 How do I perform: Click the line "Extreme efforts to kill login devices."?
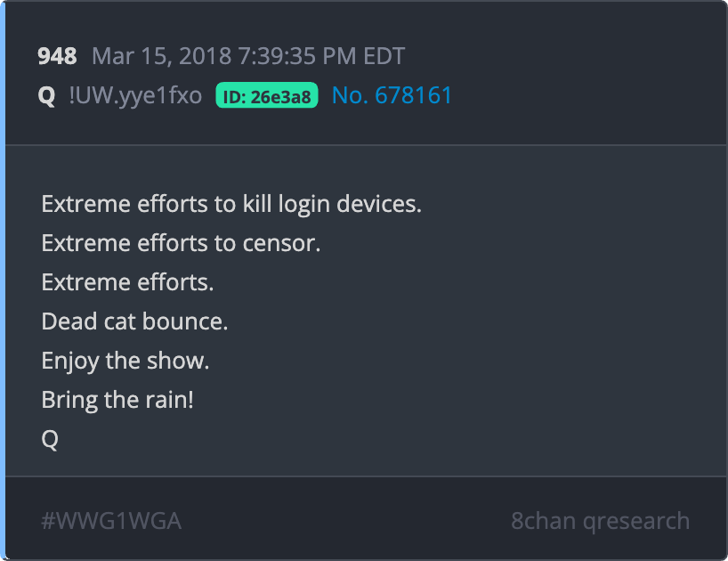pyautogui.click(x=231, y=204)
